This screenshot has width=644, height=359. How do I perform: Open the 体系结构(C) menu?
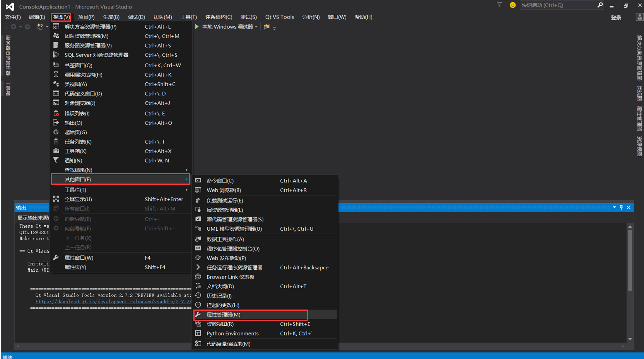219,17
